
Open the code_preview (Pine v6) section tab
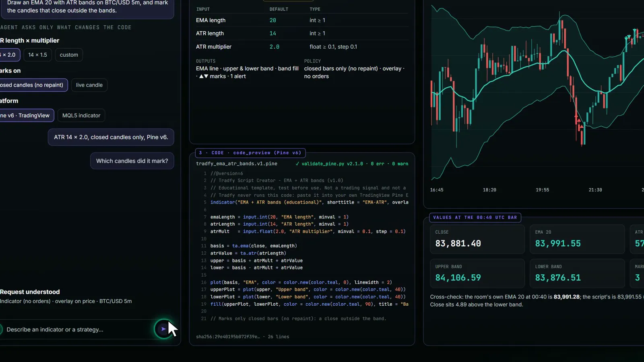coord(250,153)
